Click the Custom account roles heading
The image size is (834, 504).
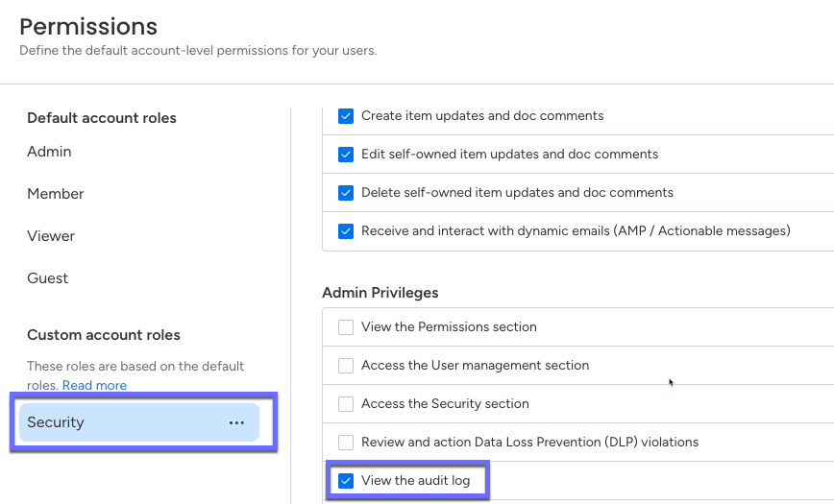click(104, 335)
